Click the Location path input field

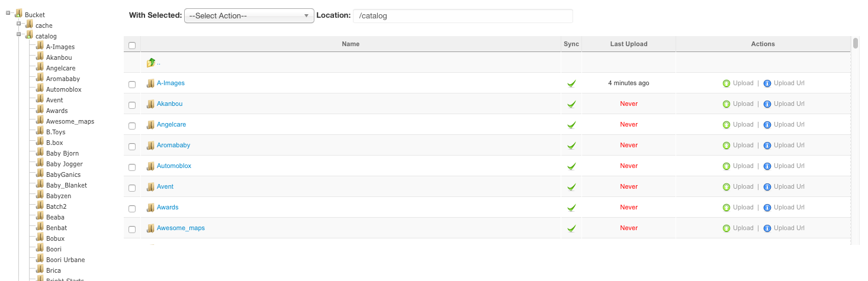click(462, 16)
